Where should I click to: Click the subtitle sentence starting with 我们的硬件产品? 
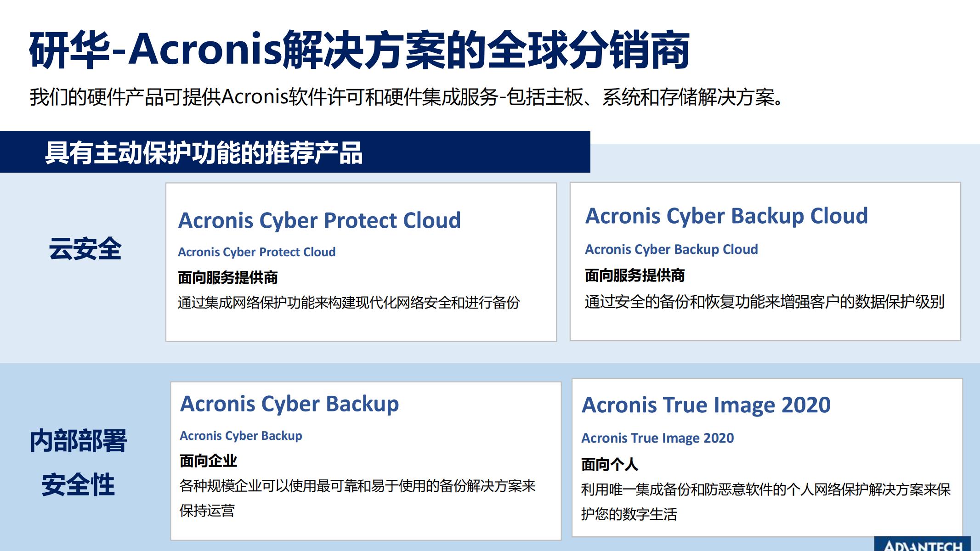(x=408, y=97)
